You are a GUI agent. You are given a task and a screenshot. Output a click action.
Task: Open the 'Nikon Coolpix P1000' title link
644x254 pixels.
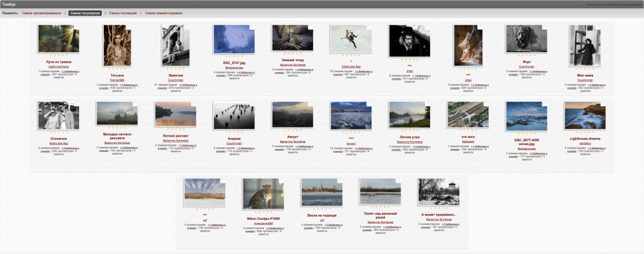click(x=263, y=219)
